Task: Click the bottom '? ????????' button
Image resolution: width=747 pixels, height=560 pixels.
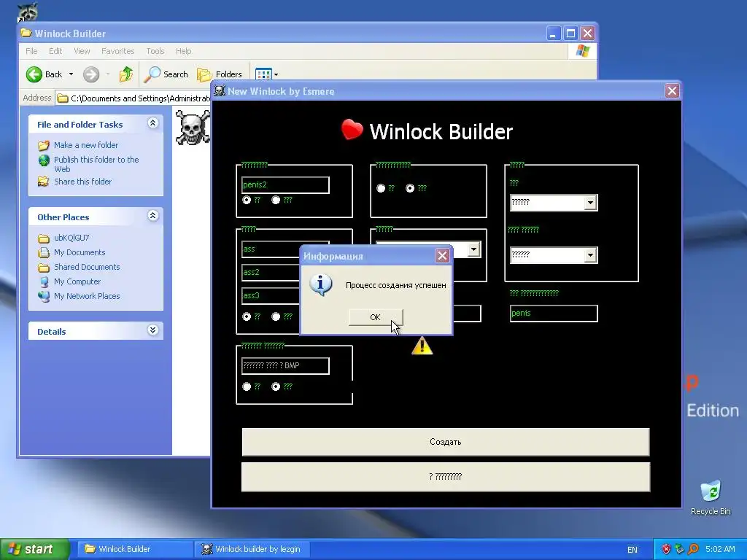Action: (x=446, y=477)
